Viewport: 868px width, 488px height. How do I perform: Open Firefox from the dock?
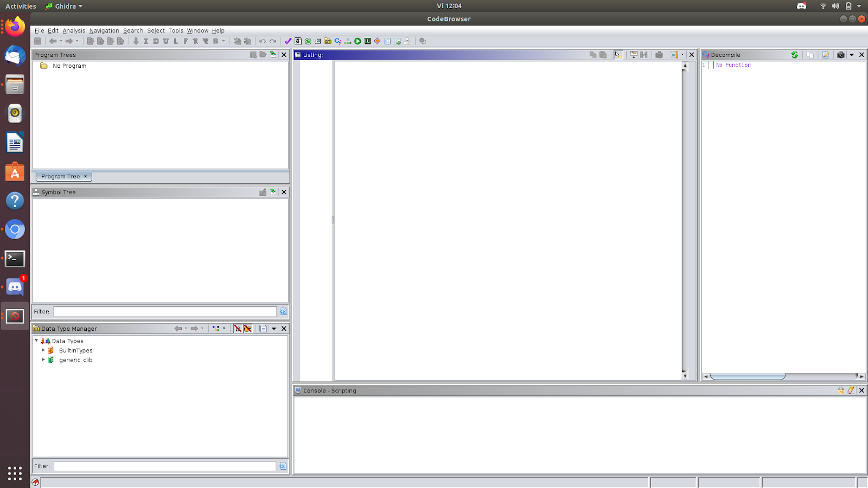tap(15, 27)
